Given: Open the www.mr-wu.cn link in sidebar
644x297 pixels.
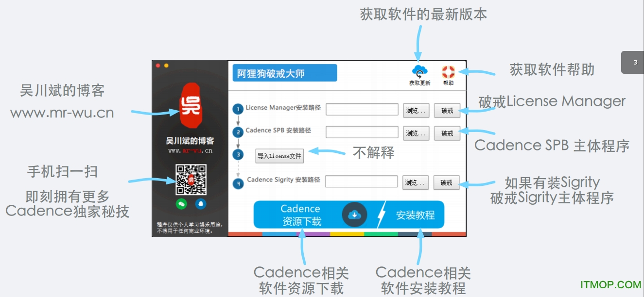Looking at the screenshot, I should tap(191, 151).
